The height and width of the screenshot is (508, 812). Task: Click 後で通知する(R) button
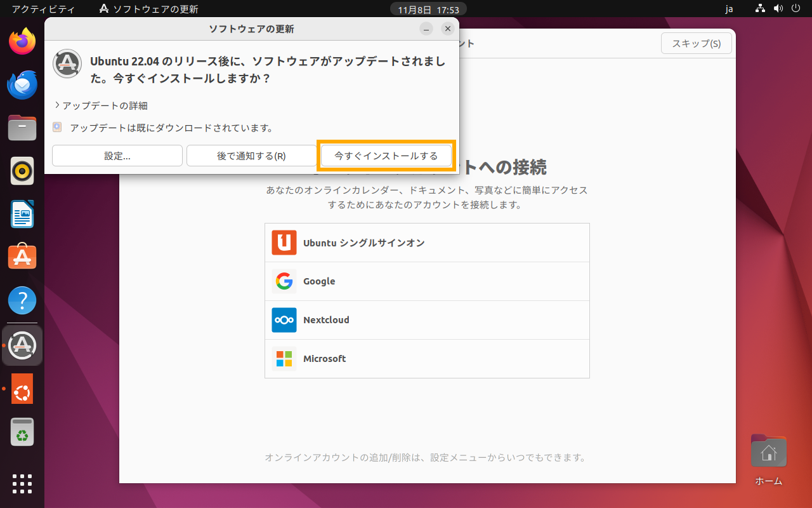tap(251, 156)
